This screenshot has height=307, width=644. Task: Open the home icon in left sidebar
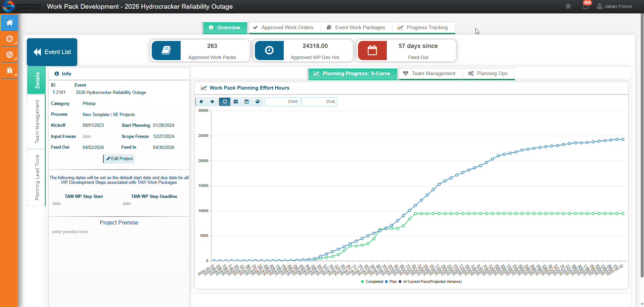point(9,22)
